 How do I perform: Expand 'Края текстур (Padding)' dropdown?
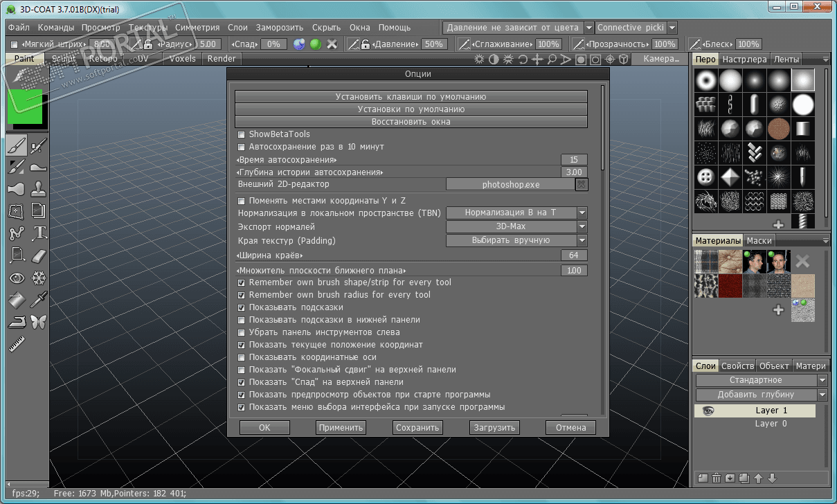516,240
